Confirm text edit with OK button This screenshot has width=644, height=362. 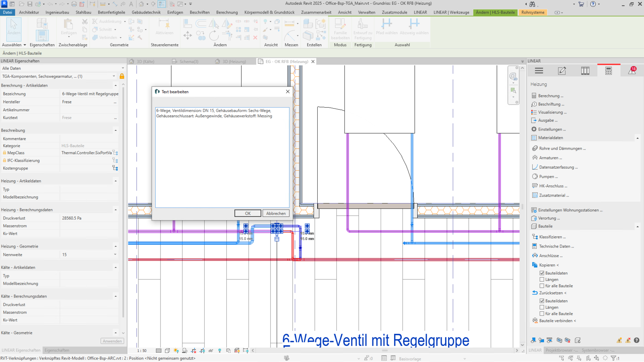[x=247, y=213]
